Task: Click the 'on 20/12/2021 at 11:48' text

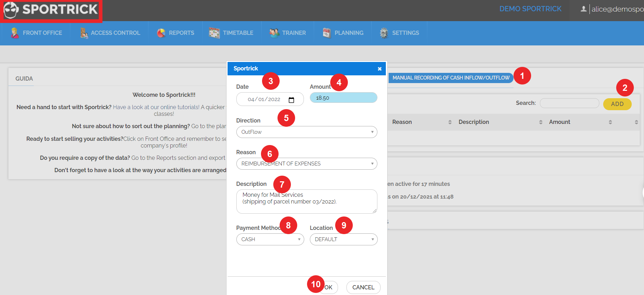Action: click(x=422, y=197)
